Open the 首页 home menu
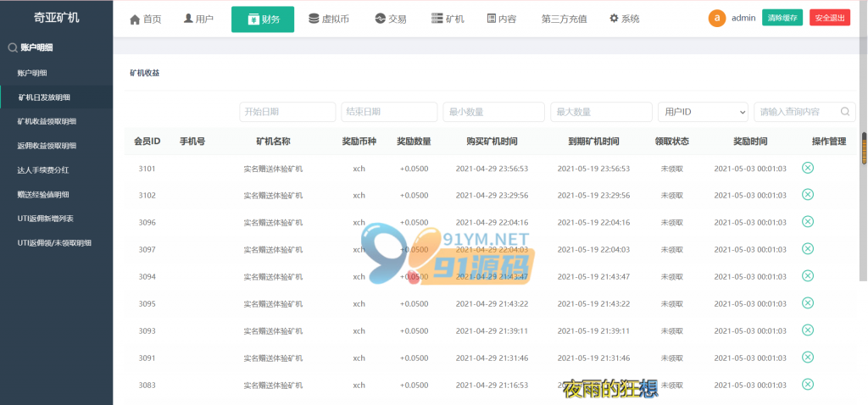The image size is (868, 405). (x=146, y=19)
